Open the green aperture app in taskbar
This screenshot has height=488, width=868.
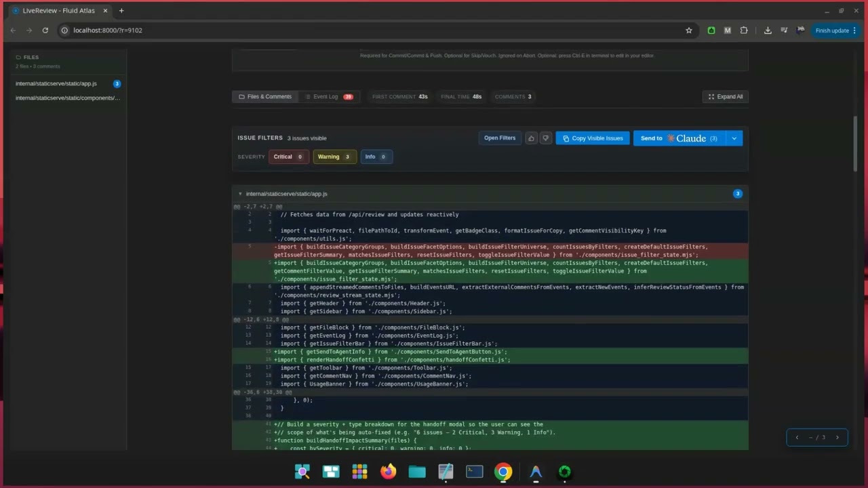pos(565,472)
